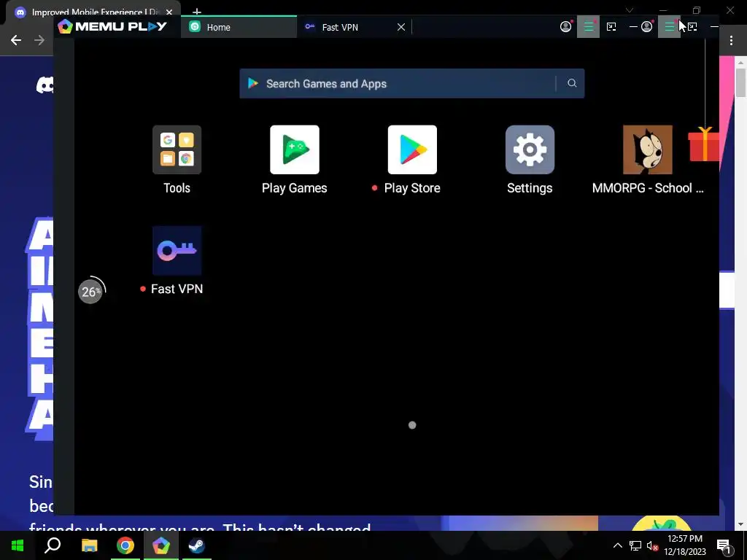Viewport: 747px width, 560px height.
Task: Select the Improved Mobile Experience Chrome tab
Action: point(90,12)
